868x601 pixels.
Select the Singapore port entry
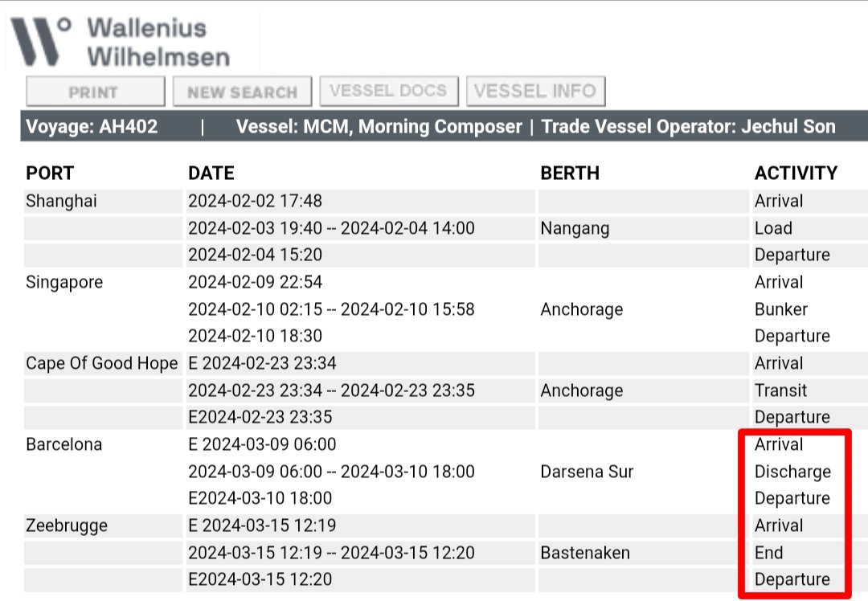(64, 282)
